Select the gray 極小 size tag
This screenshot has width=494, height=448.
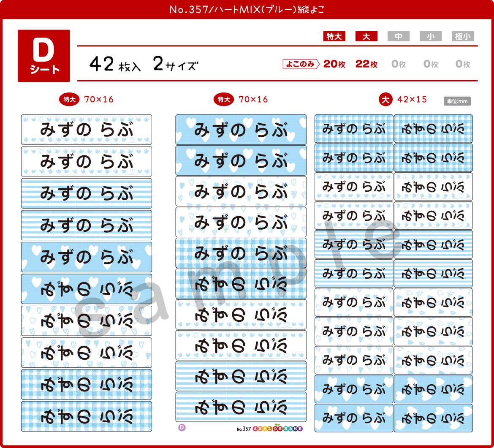coord(463,36)
